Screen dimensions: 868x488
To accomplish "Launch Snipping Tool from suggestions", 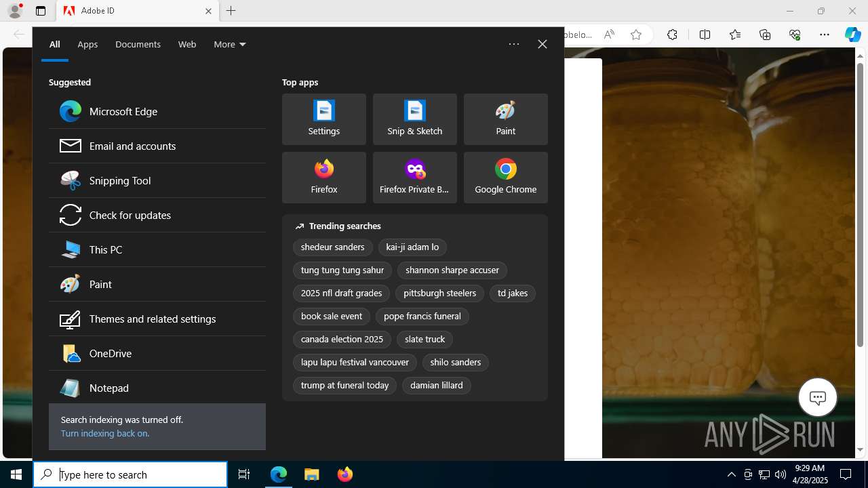I will (x=157, y=180).
